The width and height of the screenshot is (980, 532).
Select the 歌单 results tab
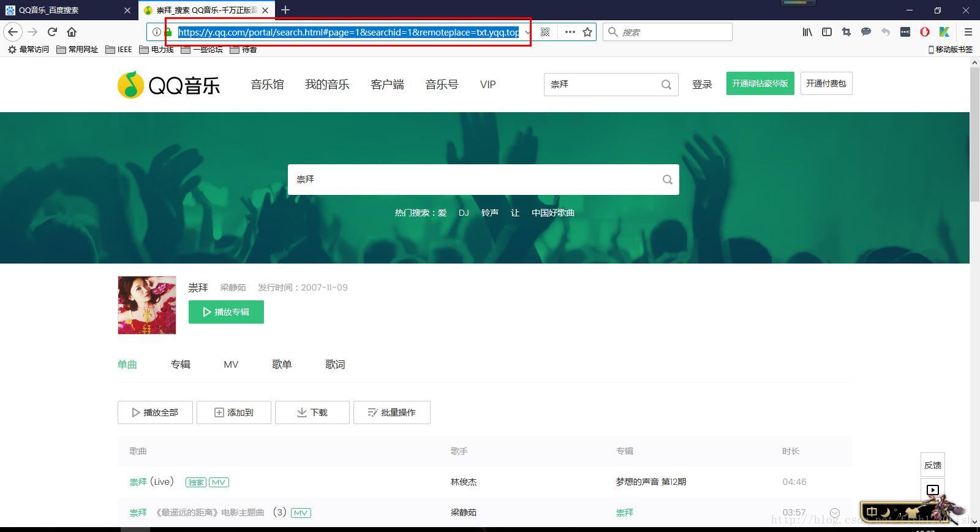(x=282, y=364)
